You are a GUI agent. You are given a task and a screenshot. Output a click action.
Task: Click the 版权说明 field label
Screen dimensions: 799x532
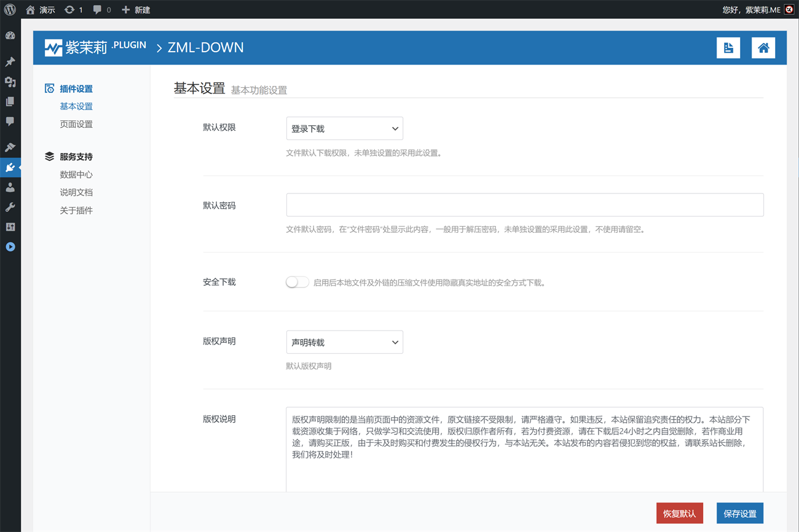tap(219, 419)
